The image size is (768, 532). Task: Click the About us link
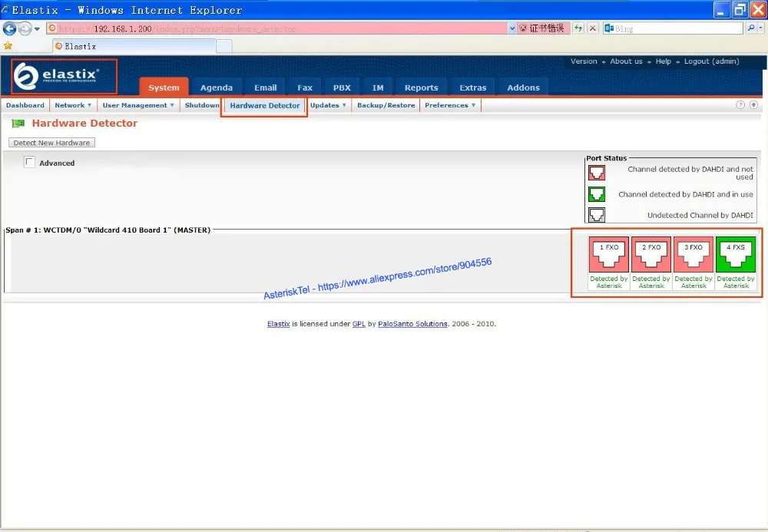pyautogui.click(x=626, y=61)
